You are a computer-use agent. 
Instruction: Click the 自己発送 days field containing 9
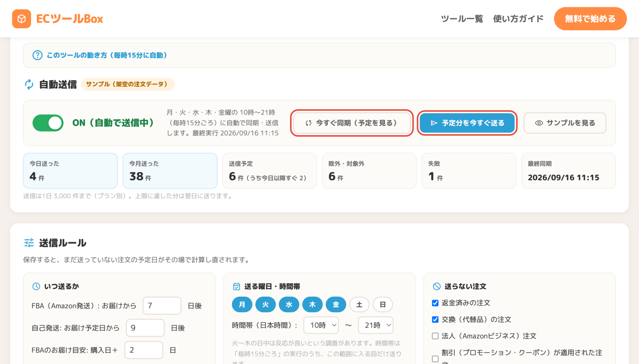pyautogui.click(x=145, y=328)
